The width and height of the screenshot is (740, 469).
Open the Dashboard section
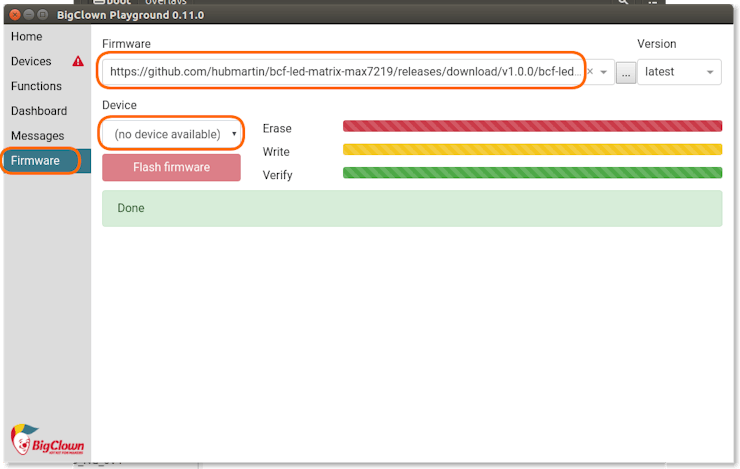pyautogui.click(x=39, y=111)
